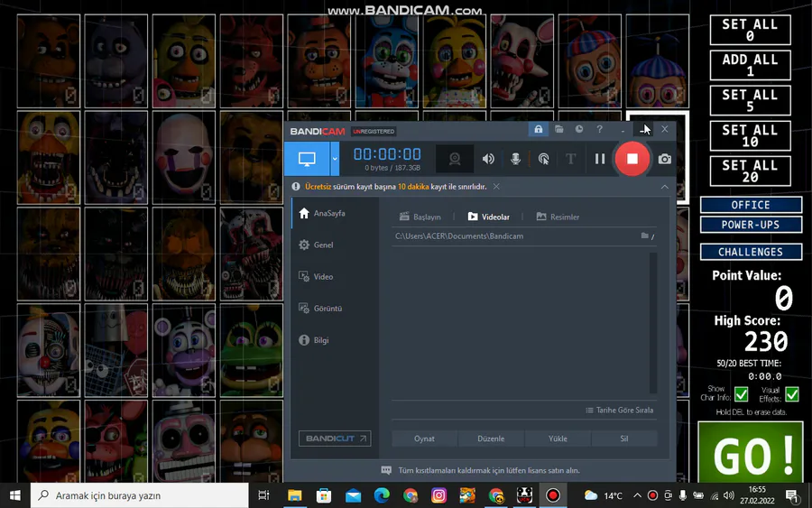Image resolution: width=812 pixels, height=508 pixels.
Task: Open Tarihe Göre Sırala sort option
Action: [619, 411]
